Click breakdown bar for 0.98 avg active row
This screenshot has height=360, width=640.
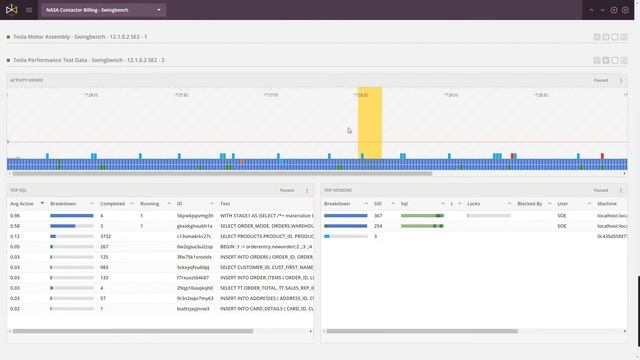(72, 216)
